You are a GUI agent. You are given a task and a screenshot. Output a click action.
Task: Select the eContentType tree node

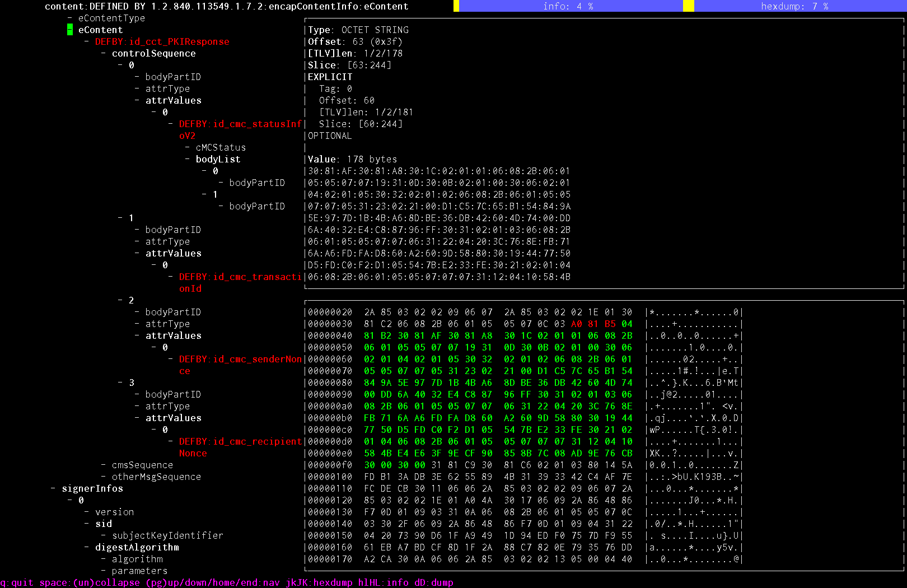click(x=111, y=18)
